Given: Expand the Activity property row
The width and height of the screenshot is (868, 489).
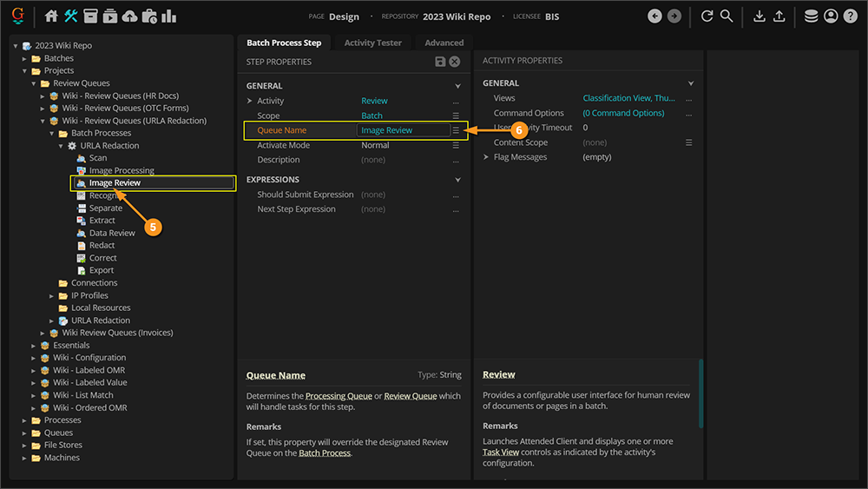Looking at the screenshot, I should pos(249,101).
